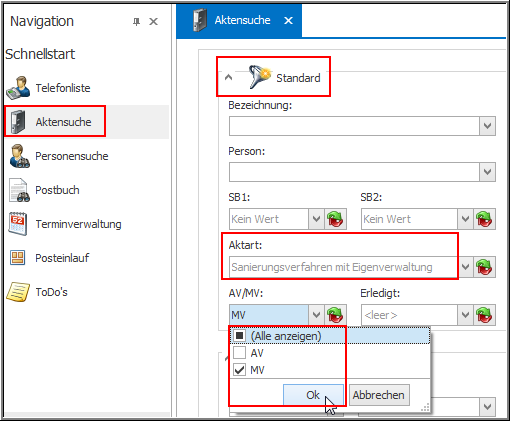Open the SB2 dropdown arrow
510x421 pixels.
(465, 219)
